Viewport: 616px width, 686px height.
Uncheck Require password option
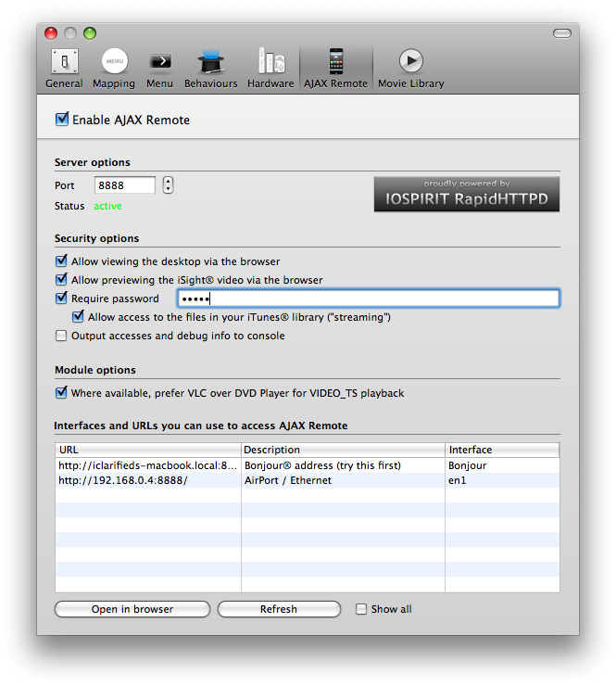pos(62,299)
